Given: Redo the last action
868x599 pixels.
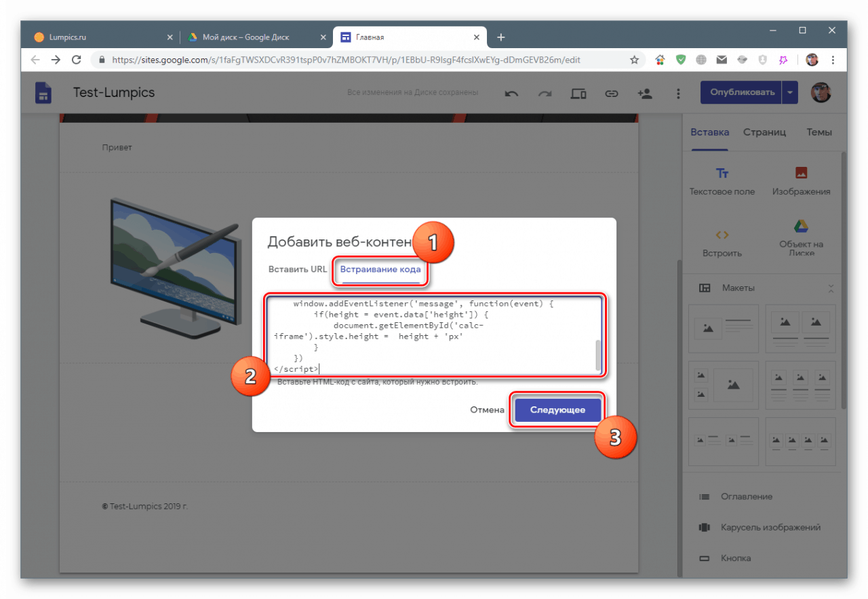Looking at the screenshot, I should (x=545, y=94).
